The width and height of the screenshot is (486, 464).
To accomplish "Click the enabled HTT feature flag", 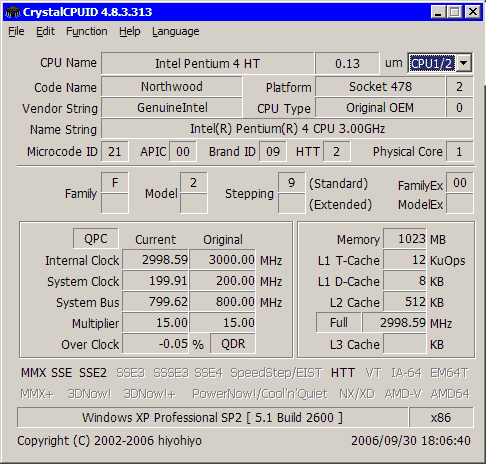I will pyautogui.click(x=343, y=373).
